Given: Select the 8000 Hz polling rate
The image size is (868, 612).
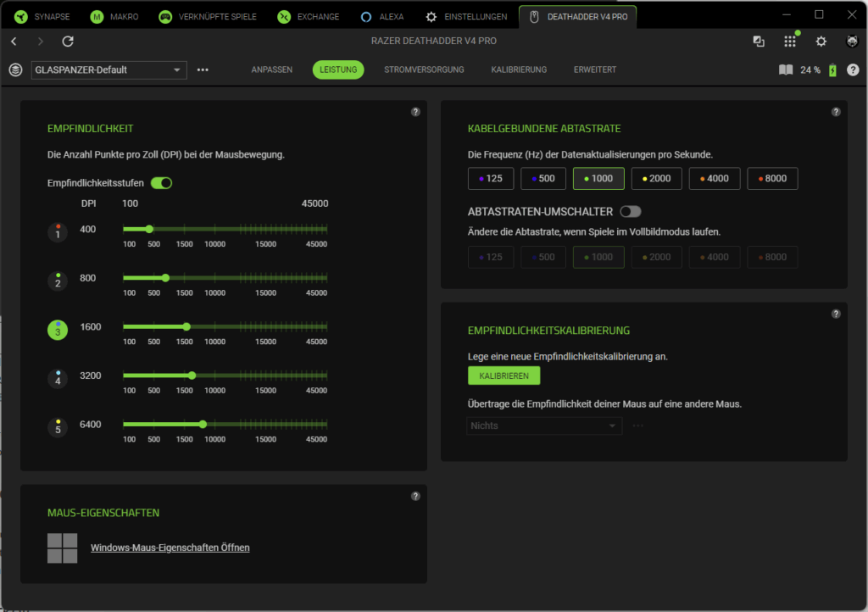Looking at the screenshot, I should click(x=772, y=178).
